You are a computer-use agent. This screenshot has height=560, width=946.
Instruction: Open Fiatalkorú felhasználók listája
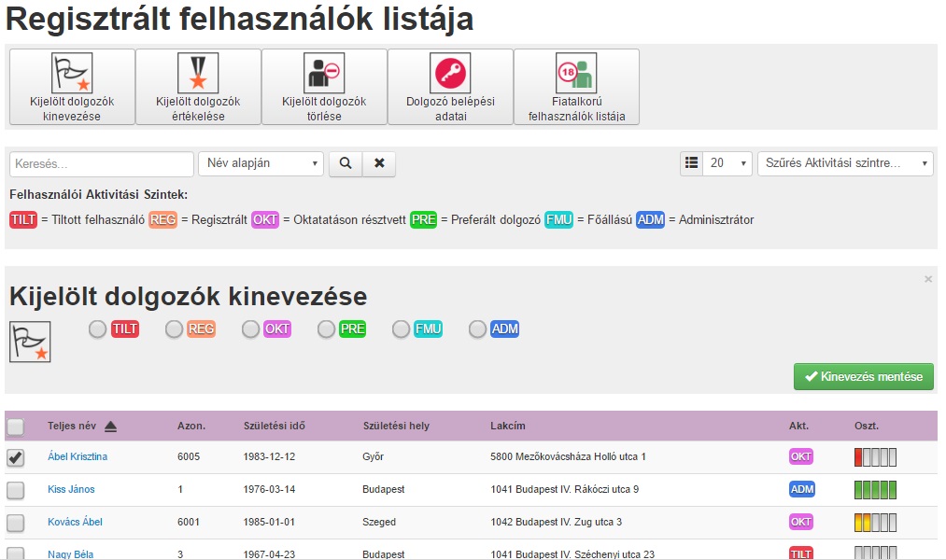coord(575,86)
